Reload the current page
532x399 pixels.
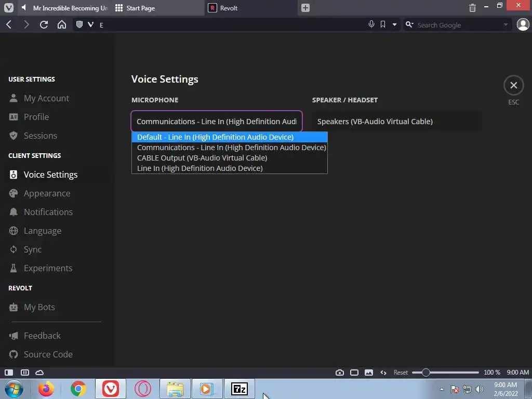tap(44, 25)
